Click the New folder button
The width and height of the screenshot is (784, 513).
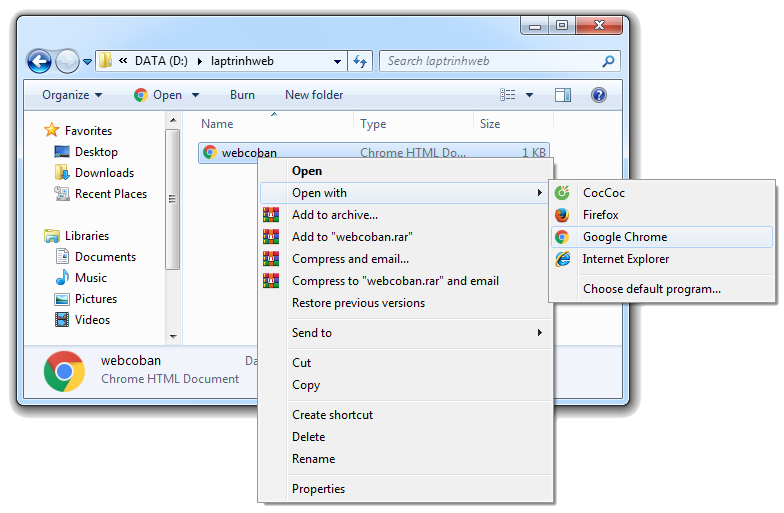click(x=314, y=95)
